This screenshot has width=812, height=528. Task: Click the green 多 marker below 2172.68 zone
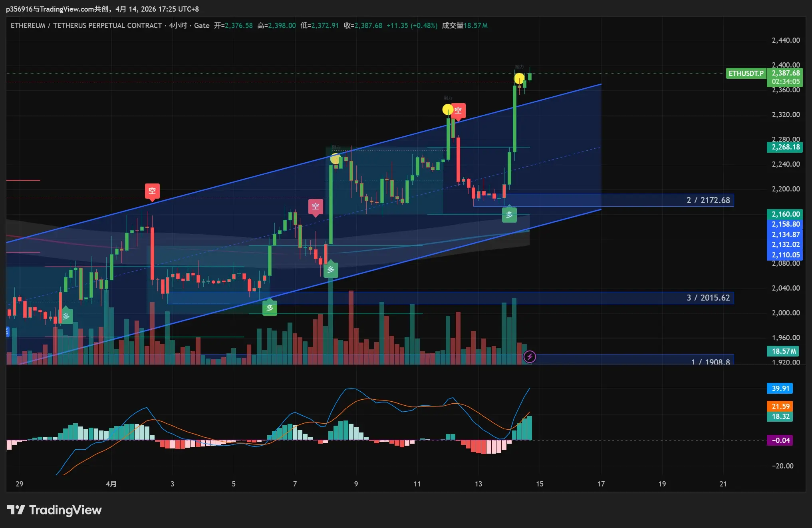click(x=509, y=215)
